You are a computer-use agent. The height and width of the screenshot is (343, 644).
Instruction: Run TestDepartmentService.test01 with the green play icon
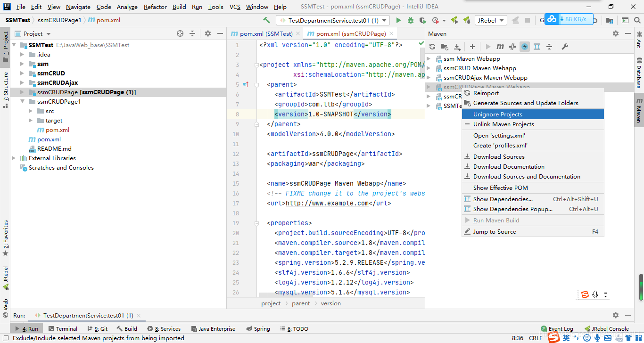pyautogui.click(x=398, y=20)
